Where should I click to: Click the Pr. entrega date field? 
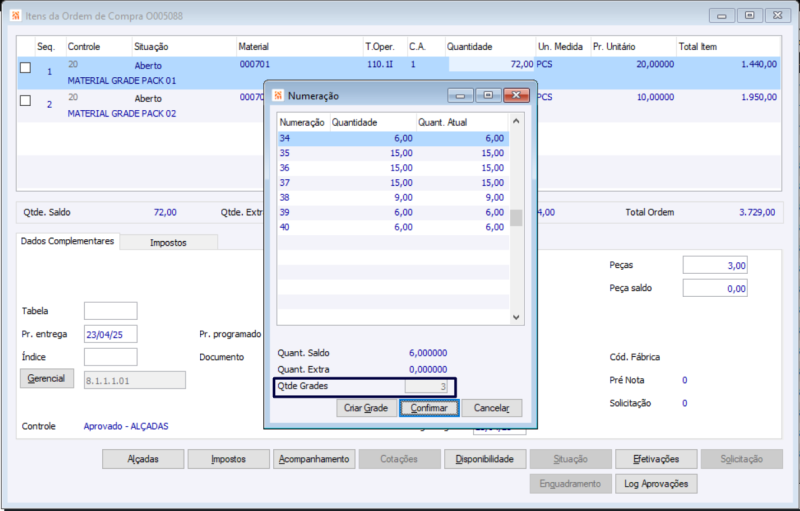pos(111,334)
